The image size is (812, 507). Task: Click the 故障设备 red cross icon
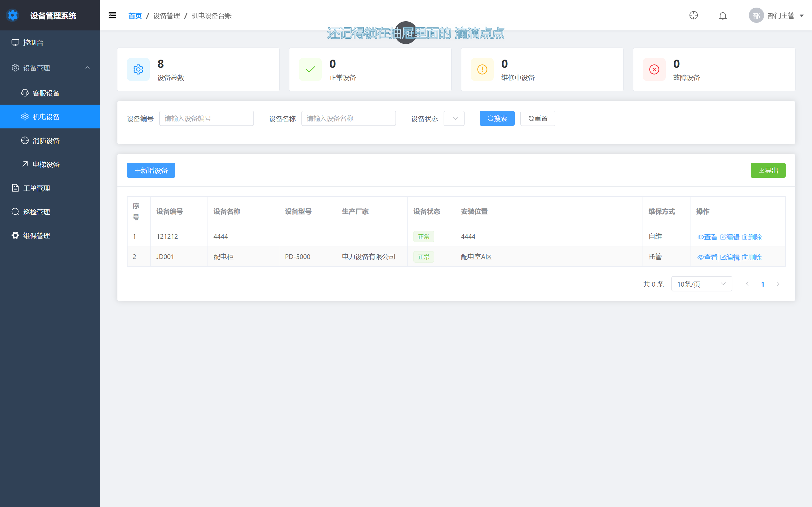(x=654, y=69)
